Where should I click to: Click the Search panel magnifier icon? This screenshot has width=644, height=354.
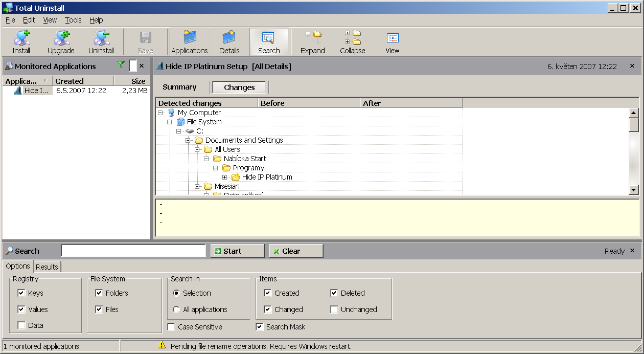[9, 251]
